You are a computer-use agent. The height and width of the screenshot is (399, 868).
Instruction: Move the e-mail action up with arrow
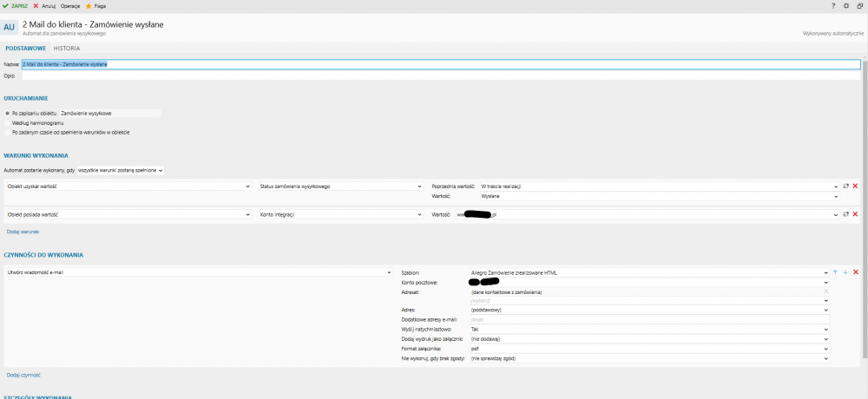tap(835, 272)
